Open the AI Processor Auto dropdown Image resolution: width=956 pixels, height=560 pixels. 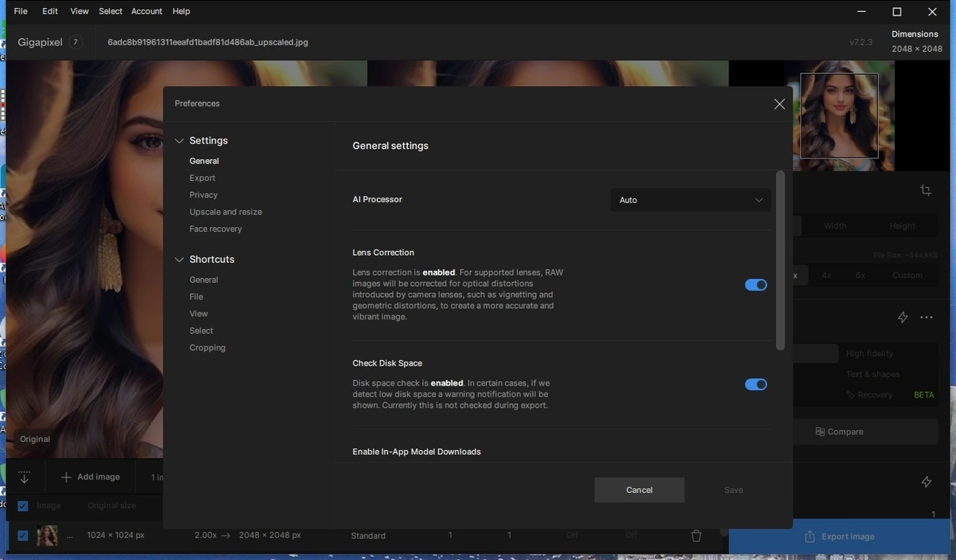[691, 200]
